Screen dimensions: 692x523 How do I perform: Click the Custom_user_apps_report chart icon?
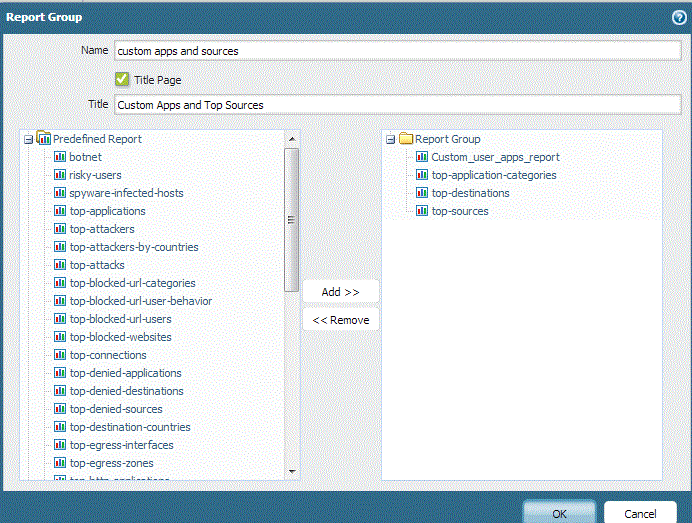pos(422,157)
